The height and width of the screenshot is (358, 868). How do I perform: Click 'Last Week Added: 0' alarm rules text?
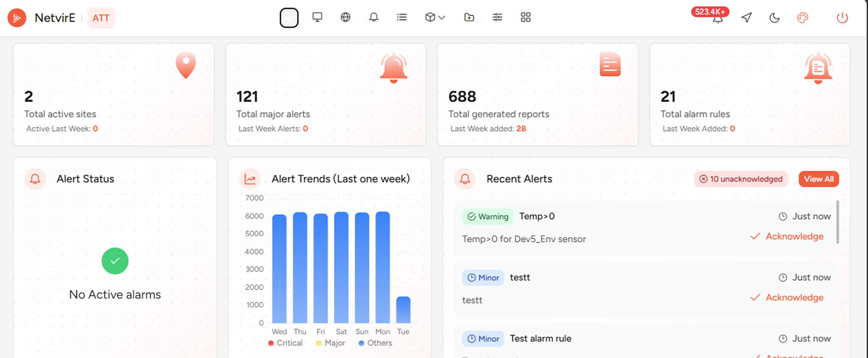699,129
